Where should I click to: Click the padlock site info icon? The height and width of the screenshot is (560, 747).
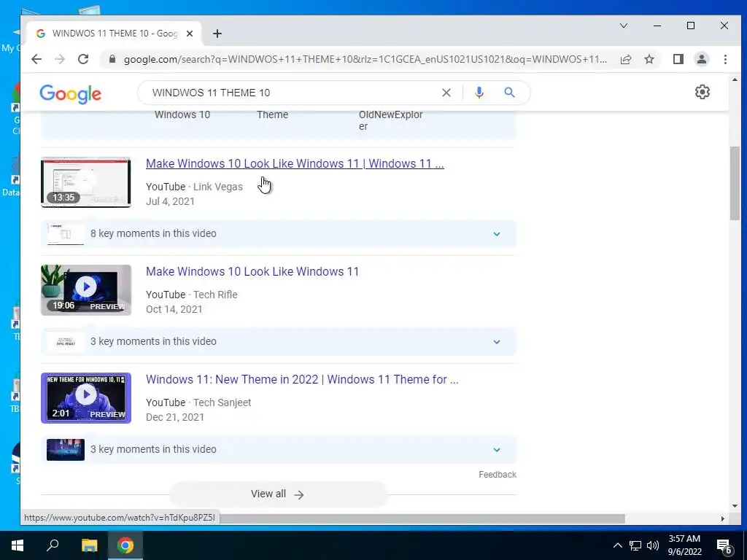[x=112, y=59]
